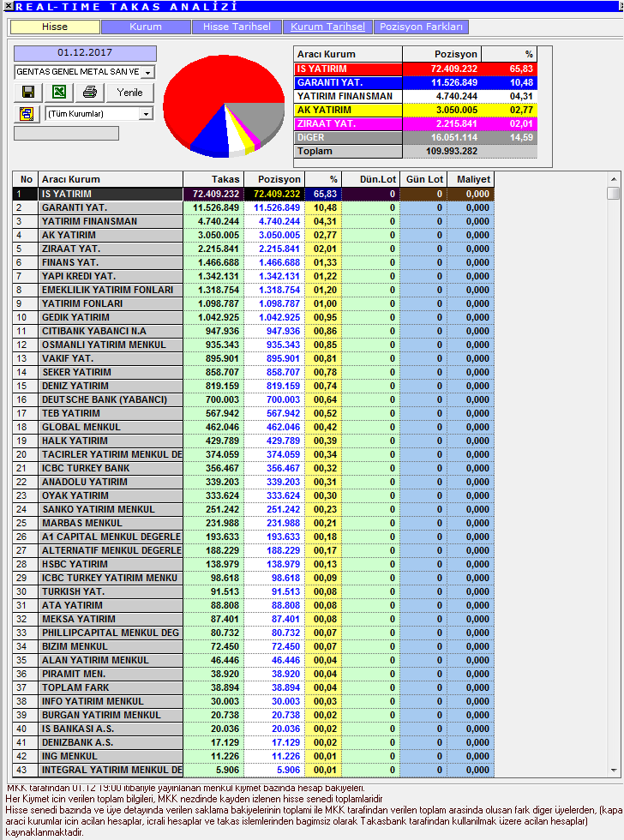This screenshot has width=624, height=840.
Task: Open the Kurum Tarihsel tab
Action: click(327, 27)
